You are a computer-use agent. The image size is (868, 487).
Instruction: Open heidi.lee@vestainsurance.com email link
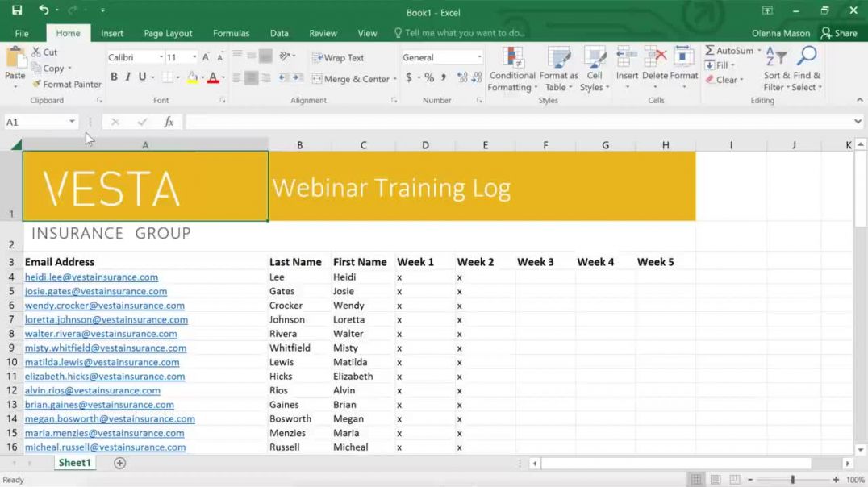tap(91, 277)
